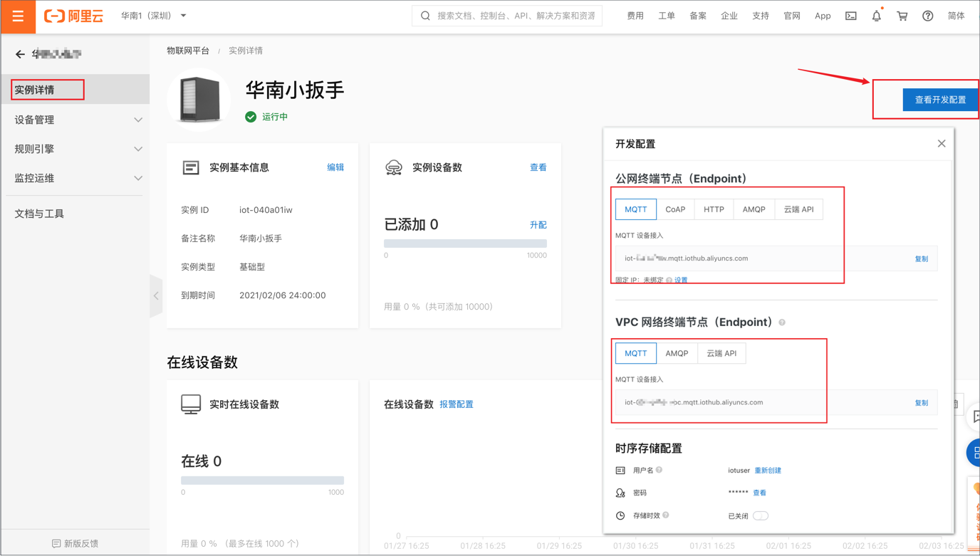This screenshot has height=556, width=980.
Task: Copy the public MQTT endpoint address
Action: (922, 258)
